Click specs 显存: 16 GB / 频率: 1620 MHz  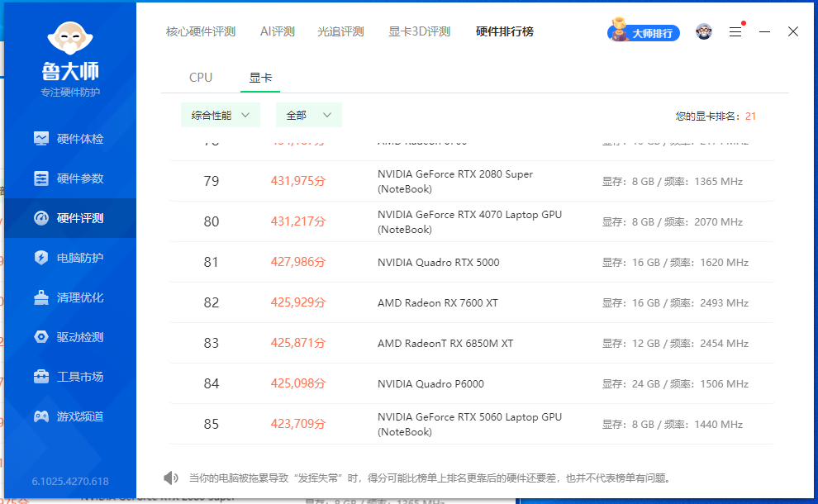pos(676,263)
